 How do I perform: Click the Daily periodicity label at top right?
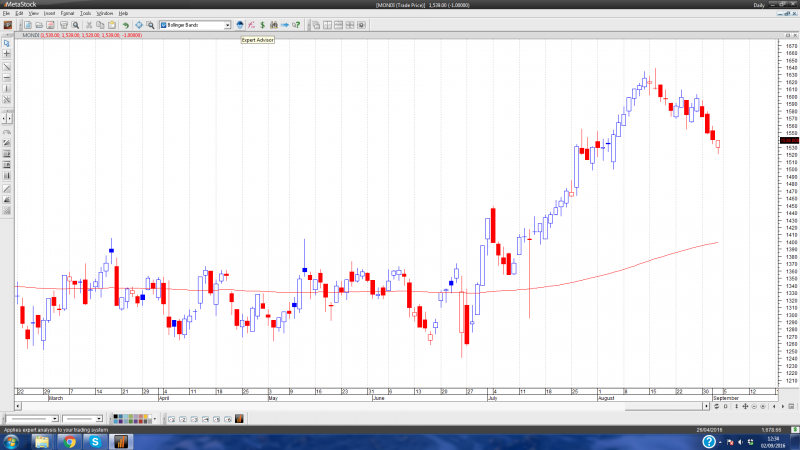(x=786, y=5)
